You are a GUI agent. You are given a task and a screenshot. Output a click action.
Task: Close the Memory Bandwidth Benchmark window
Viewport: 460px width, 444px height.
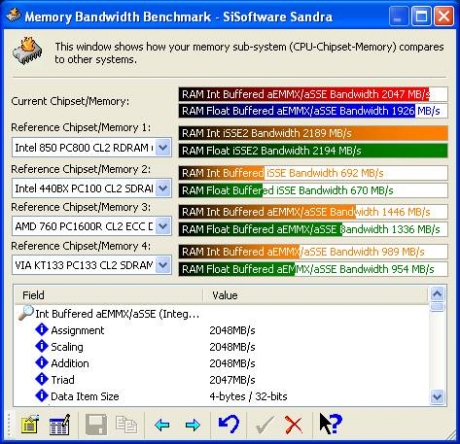pyautogui.click(x=444, y=16)
